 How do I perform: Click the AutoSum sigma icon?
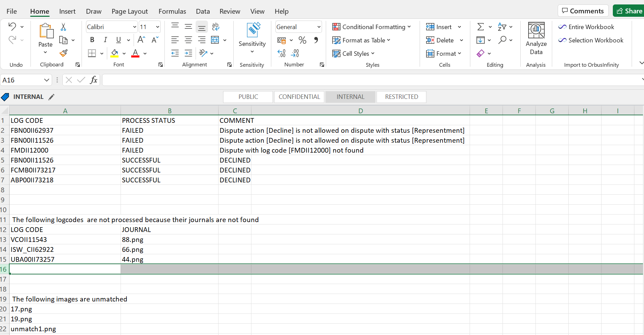pyautogui.click(x=481, y=27)
